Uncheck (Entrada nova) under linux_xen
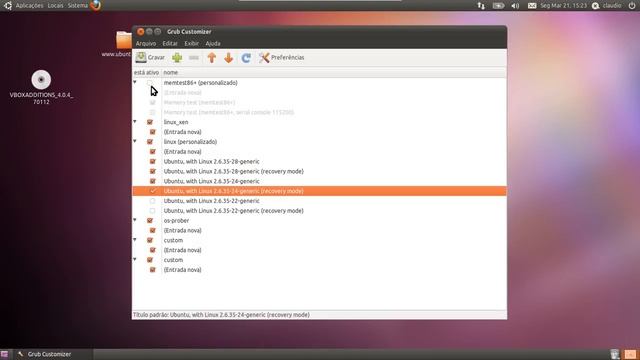This screenshot has height=360, width=640. (153, 132)
